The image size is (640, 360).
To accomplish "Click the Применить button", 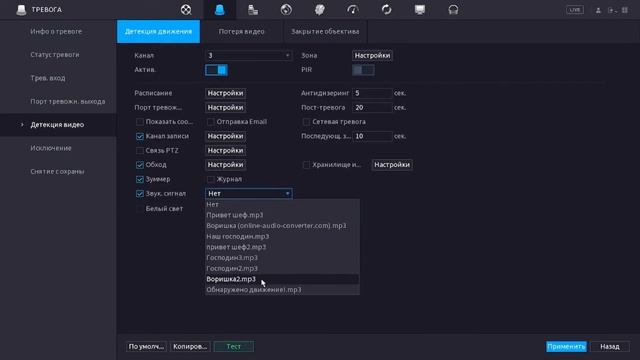I will click(x=567, y=347).
